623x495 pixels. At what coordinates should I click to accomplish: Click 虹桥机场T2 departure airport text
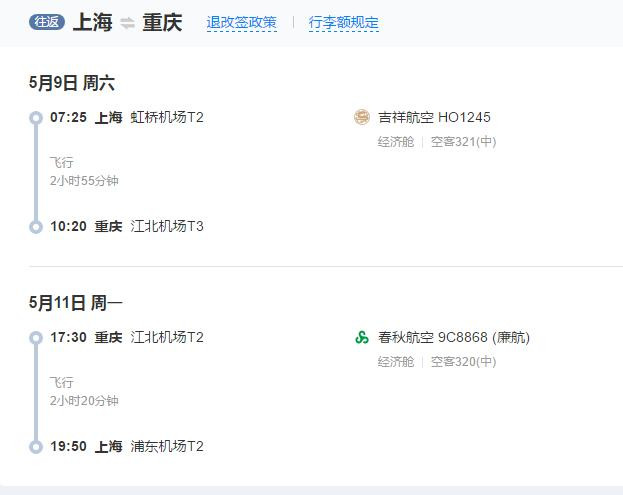point(167,117)
